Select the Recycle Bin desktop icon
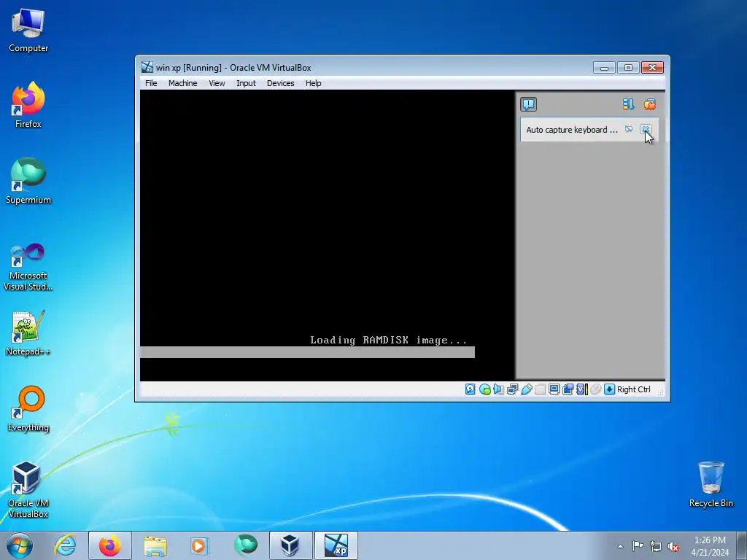Viewport: 747px width, 560px height. click(x=711, y=485)
